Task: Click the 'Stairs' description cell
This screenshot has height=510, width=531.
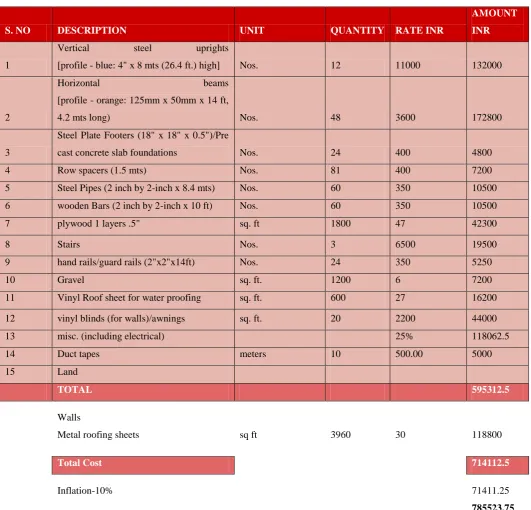Action: pyautogui.click(x=143, y=245)
